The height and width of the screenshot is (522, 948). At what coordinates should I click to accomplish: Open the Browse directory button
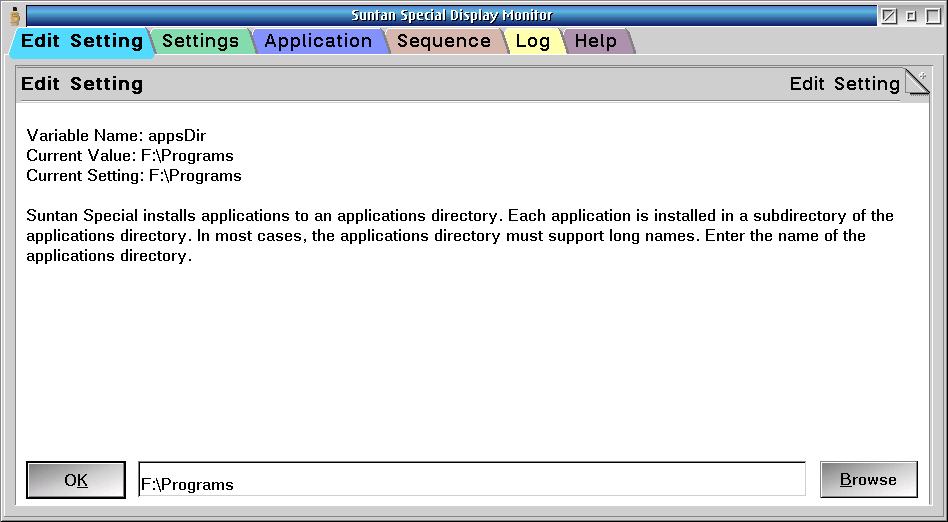868,480
